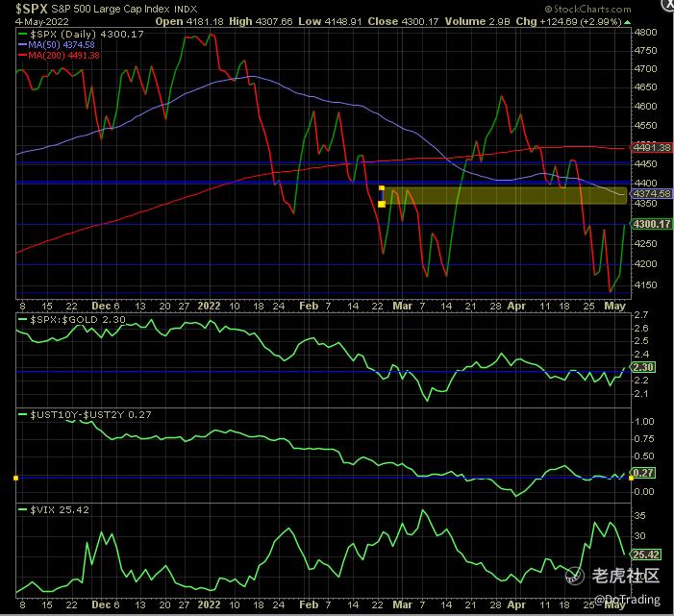Click the '$VIX 25.42' panel label
This screenshot has width=674, height=616.
click(53, 510)
